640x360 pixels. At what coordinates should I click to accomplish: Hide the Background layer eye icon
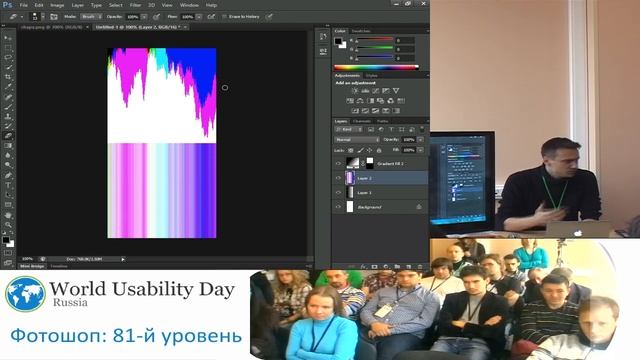338,207
